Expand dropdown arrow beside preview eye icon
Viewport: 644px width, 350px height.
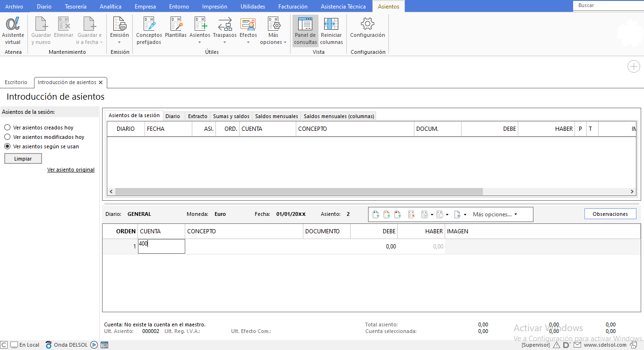click(x=465, y=214)
